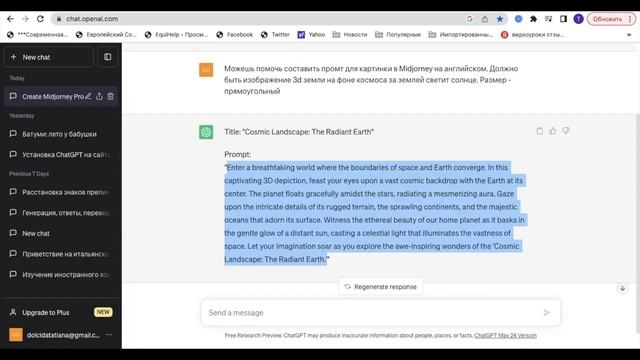The image size is (640, 360).
Task: Open the Приветствие на итальянском chat
Action: 60,254
